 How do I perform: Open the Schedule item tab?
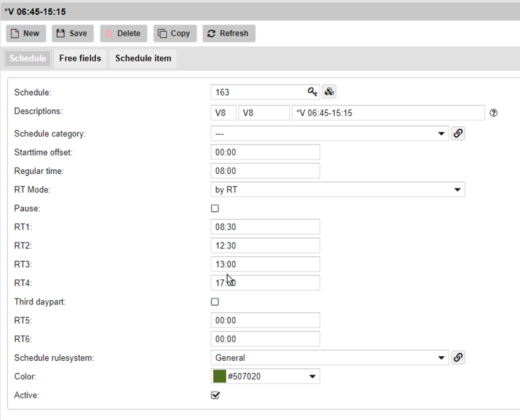tap(143, 58)
